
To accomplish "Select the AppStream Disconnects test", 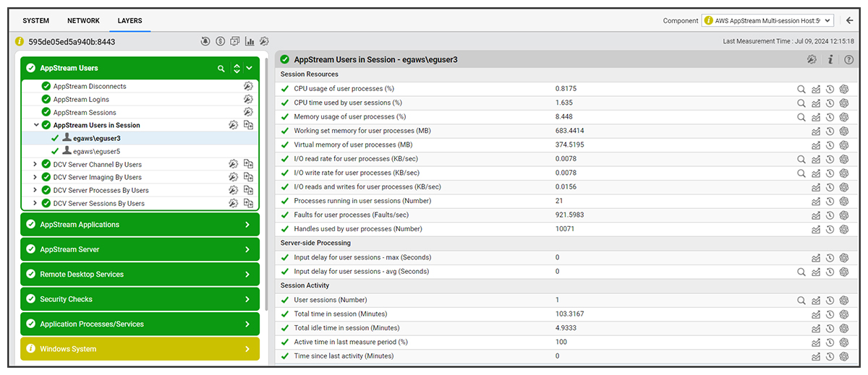I will (89, 87).
